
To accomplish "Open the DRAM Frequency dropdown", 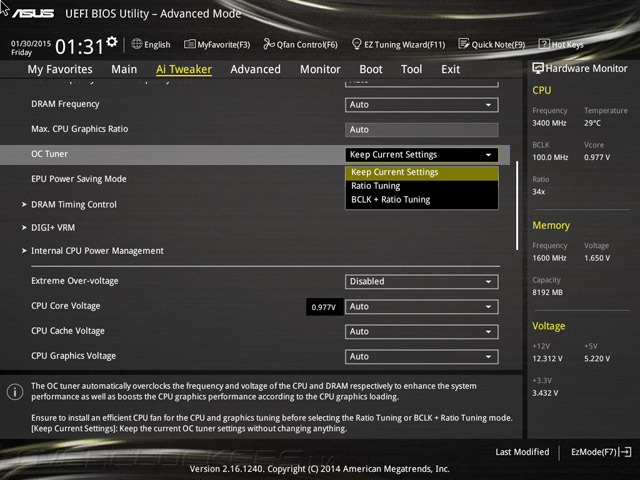I will pyautogui.click(x=422, y=105).
